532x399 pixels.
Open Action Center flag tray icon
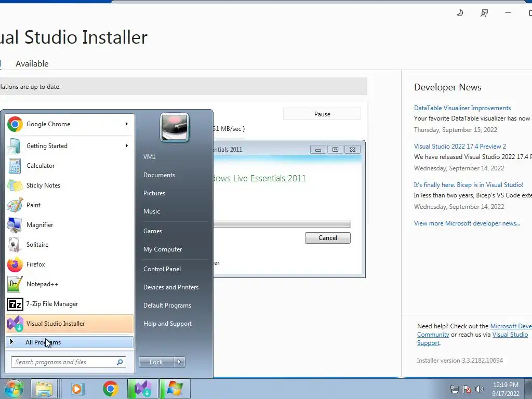pos(467,389)
